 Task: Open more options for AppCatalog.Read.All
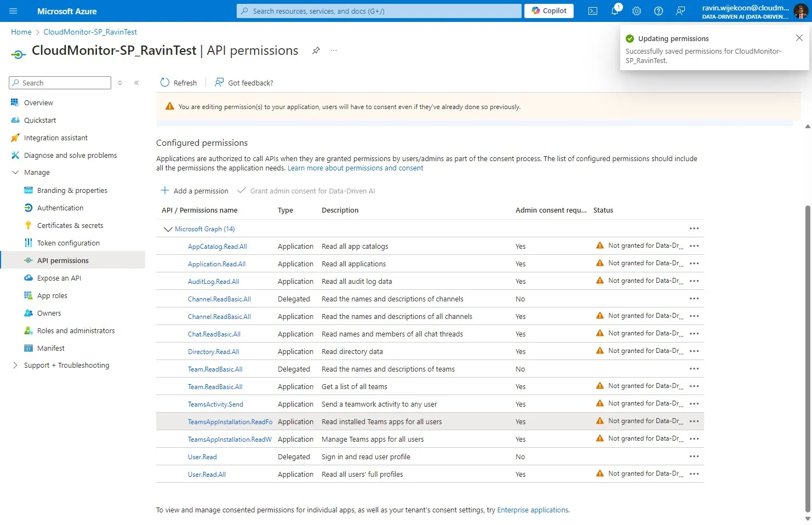pyautogui.click(x=694, y=246)
